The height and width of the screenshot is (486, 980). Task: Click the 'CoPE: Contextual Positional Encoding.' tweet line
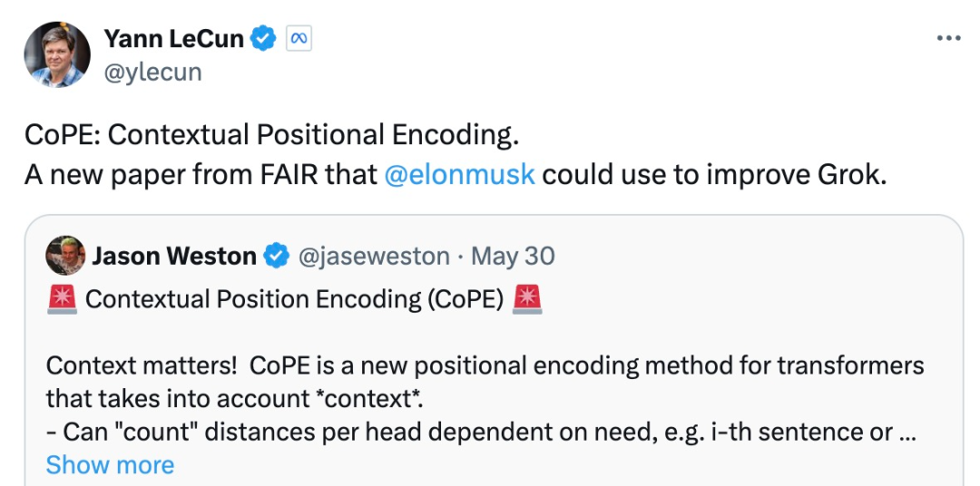tap(272, 136)
